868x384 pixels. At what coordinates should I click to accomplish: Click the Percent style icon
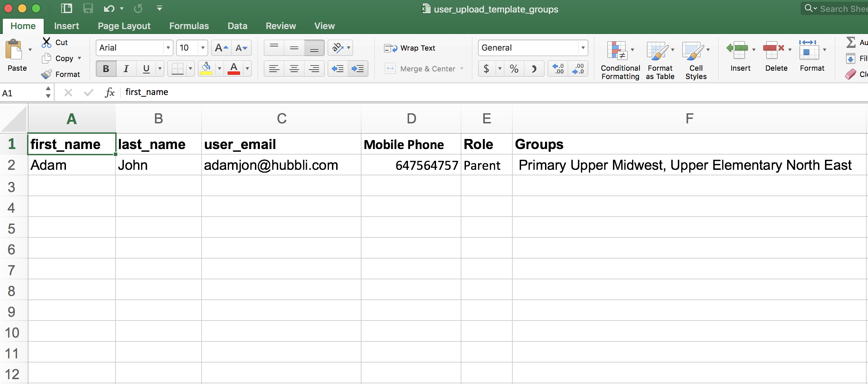pyautogui.click(x=513, y=69)
